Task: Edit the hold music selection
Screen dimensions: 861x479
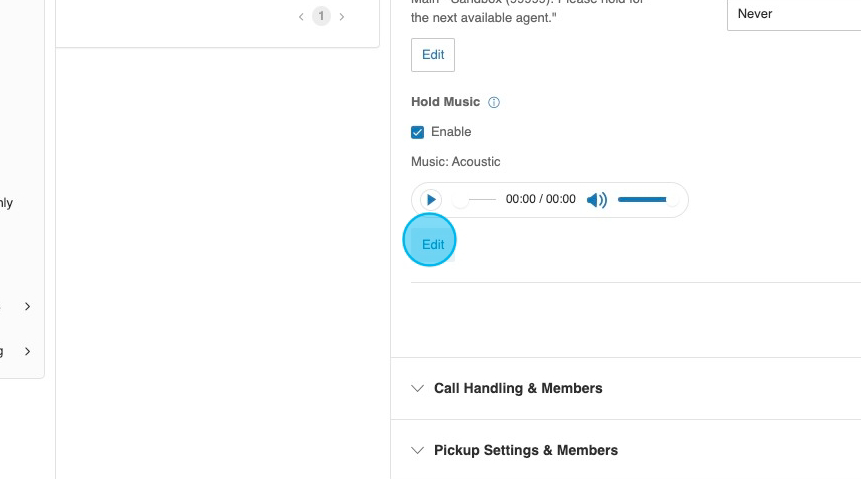Action: point(433,244)
